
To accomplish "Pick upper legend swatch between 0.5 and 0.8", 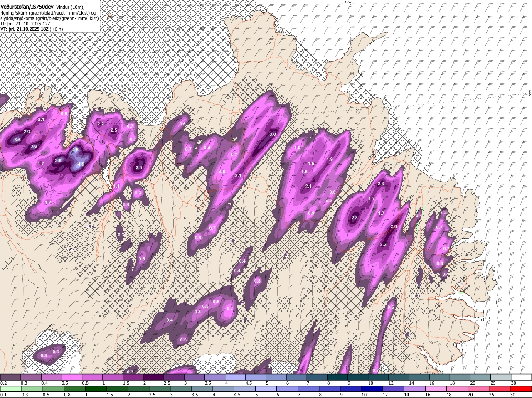I will (71, 377).
